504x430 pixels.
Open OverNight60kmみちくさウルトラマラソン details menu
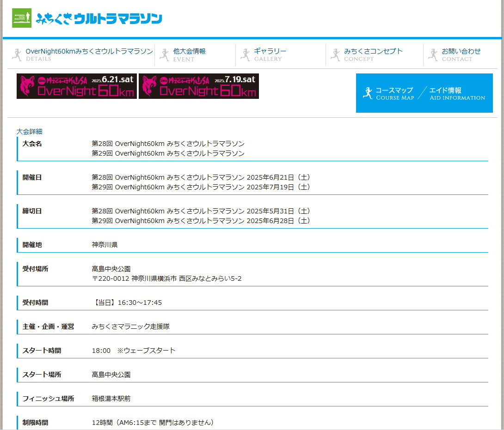[x=89, y=55]
